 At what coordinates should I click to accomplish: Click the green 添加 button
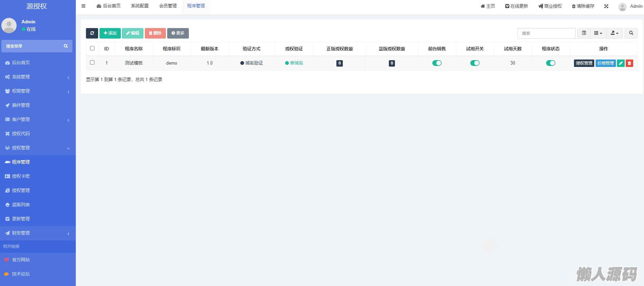coord(110,33)
